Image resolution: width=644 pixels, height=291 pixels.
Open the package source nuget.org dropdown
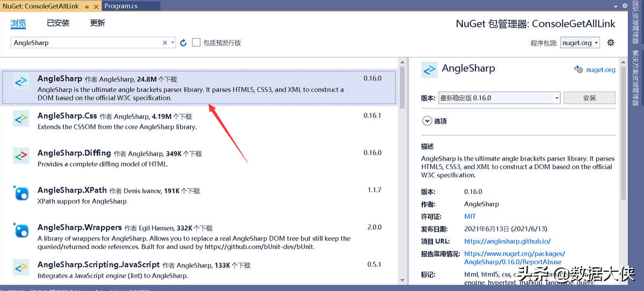[x=580, y=42]
